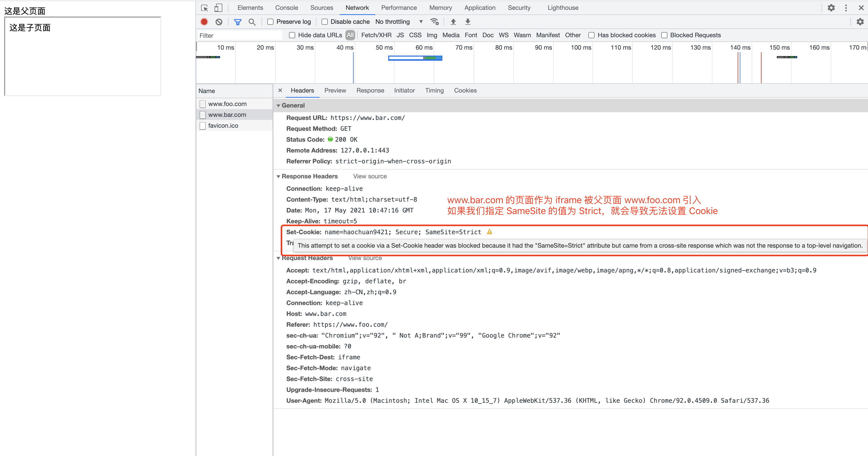Open network search magnifier

252,22
